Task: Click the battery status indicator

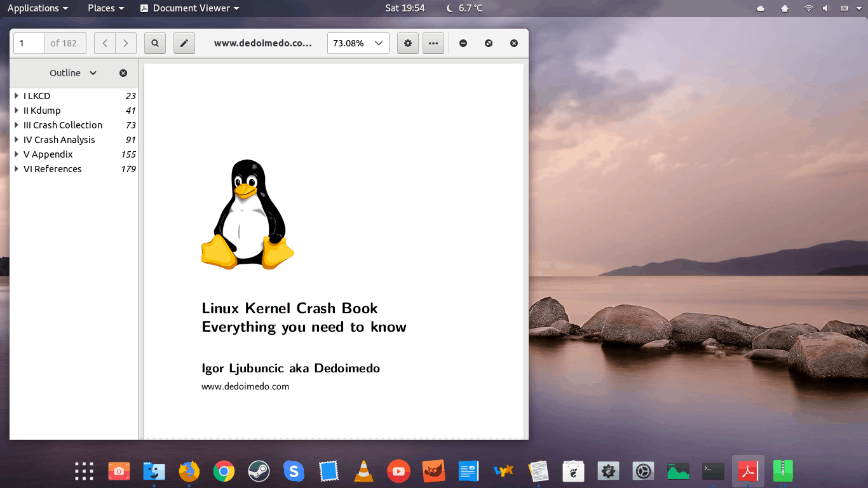Action: 844,8
